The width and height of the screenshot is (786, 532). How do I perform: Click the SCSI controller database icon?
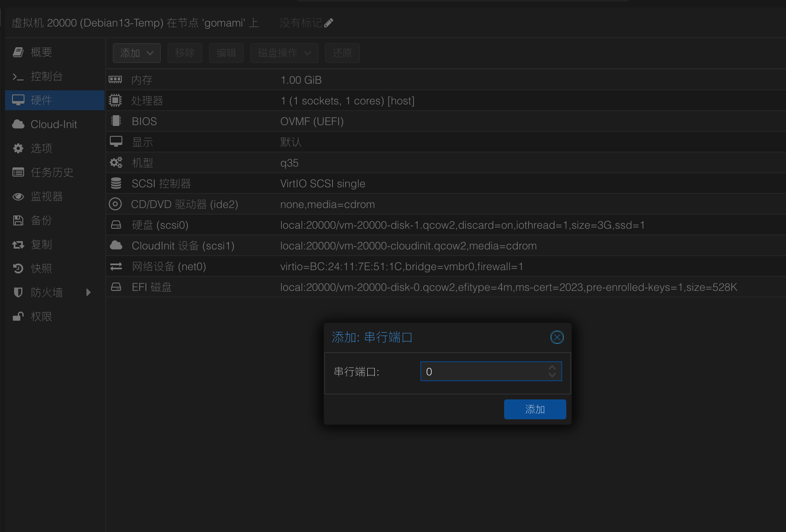tap(116, 183)
